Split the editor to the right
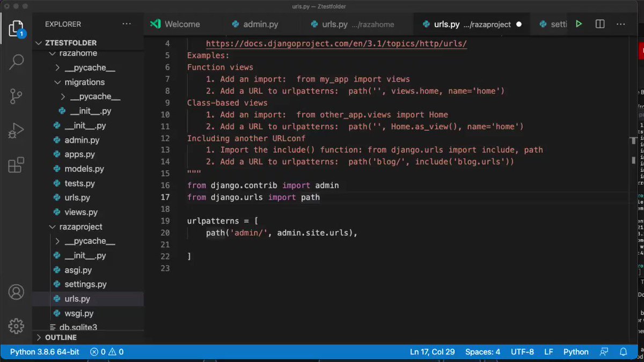Image resolution: width=644 pixels, height=362 pixels. tap(600, 24)
